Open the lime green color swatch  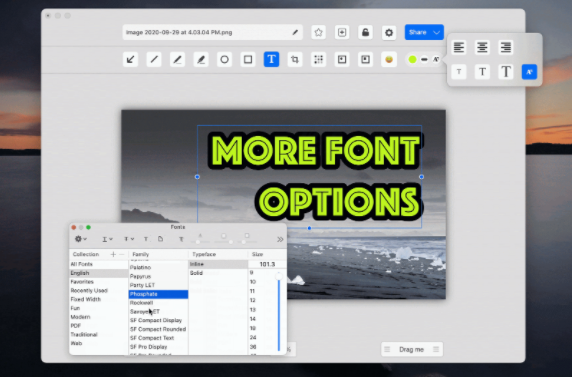413,59
